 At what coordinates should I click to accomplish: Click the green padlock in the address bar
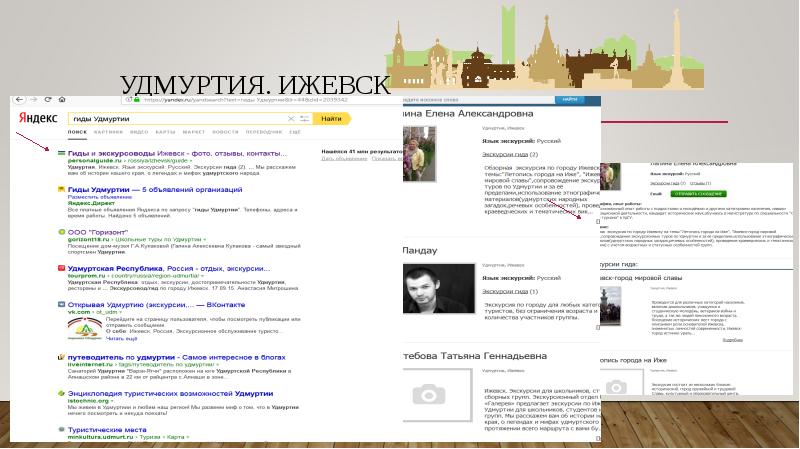[137, 99]
